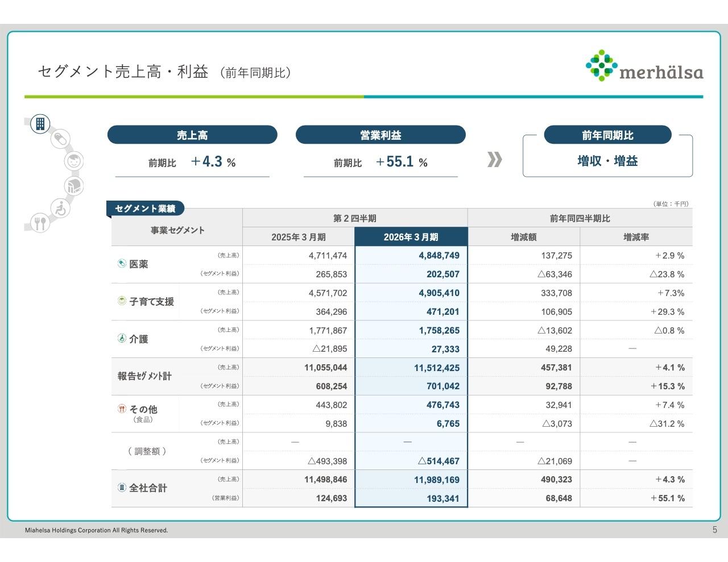This screenshot has height=562, width=728.
Task: Switch to the 2026年3月期 column header
Action: coord(411,237)
